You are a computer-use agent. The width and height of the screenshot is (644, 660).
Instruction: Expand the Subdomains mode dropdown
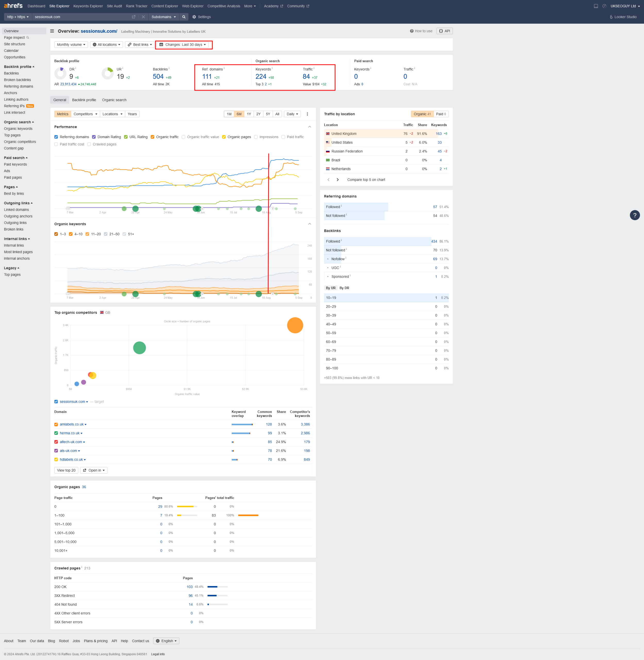tap(164, 17)
